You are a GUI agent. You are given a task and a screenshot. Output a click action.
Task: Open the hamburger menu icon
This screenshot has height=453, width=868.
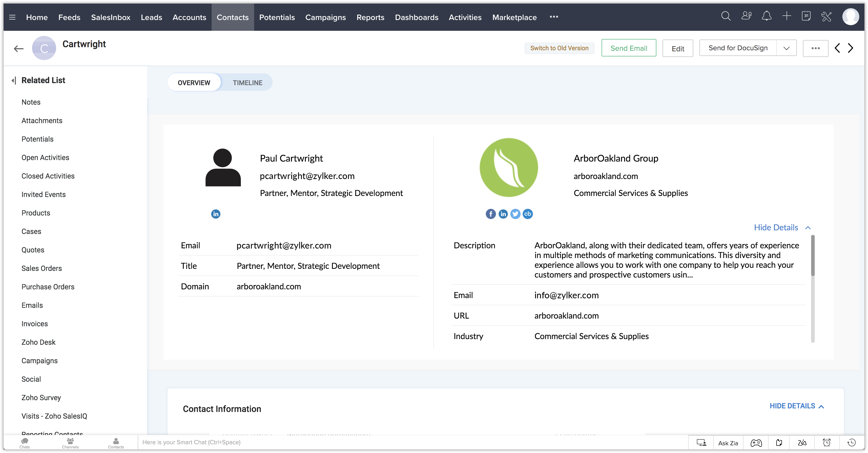(13, 17)
